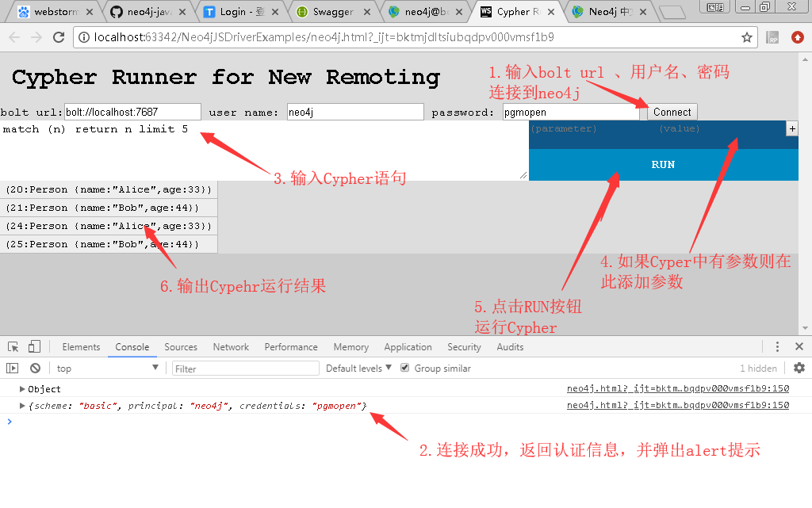View site information icon in address bar
812x508 pixels.
pos(84,37)
